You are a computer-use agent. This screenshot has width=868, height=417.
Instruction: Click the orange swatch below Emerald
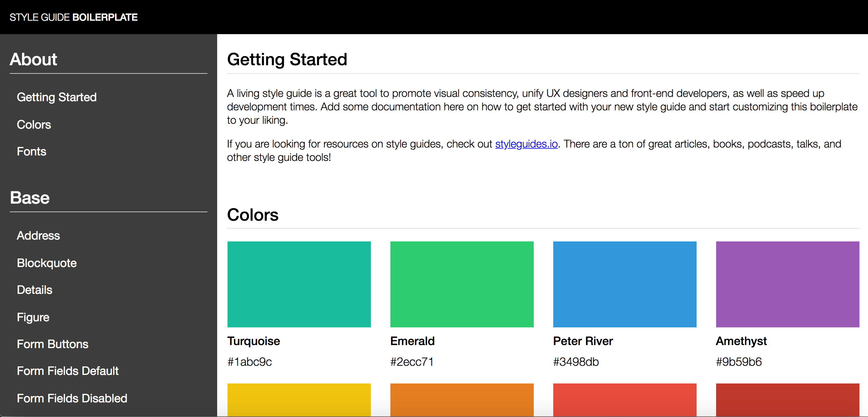(462, 400)
